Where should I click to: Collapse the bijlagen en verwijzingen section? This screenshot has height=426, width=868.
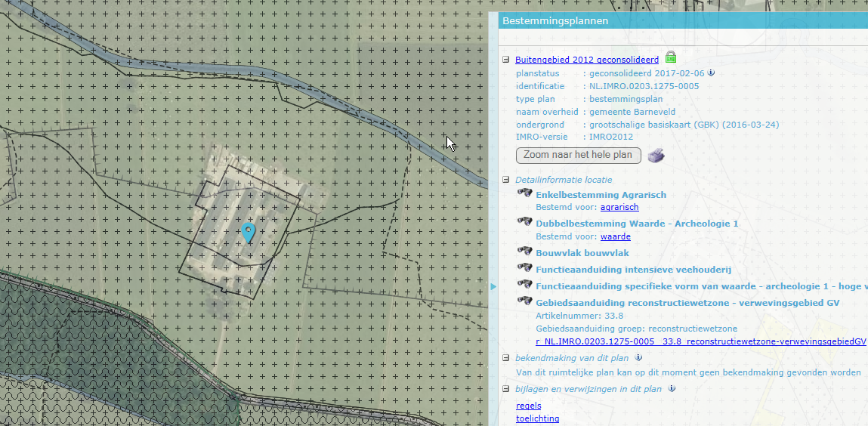(506, 389)
